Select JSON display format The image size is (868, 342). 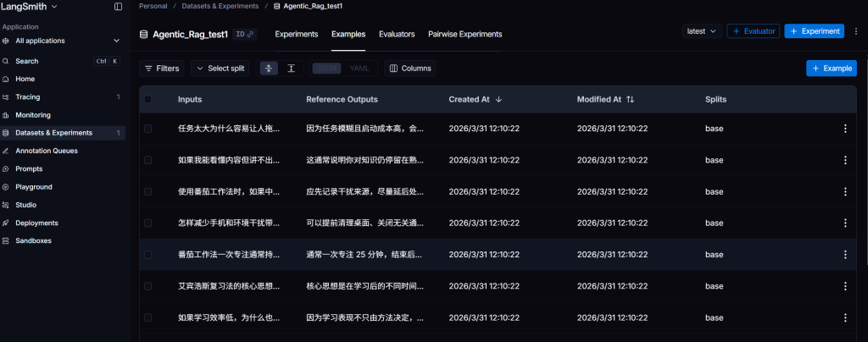point(327,69)
